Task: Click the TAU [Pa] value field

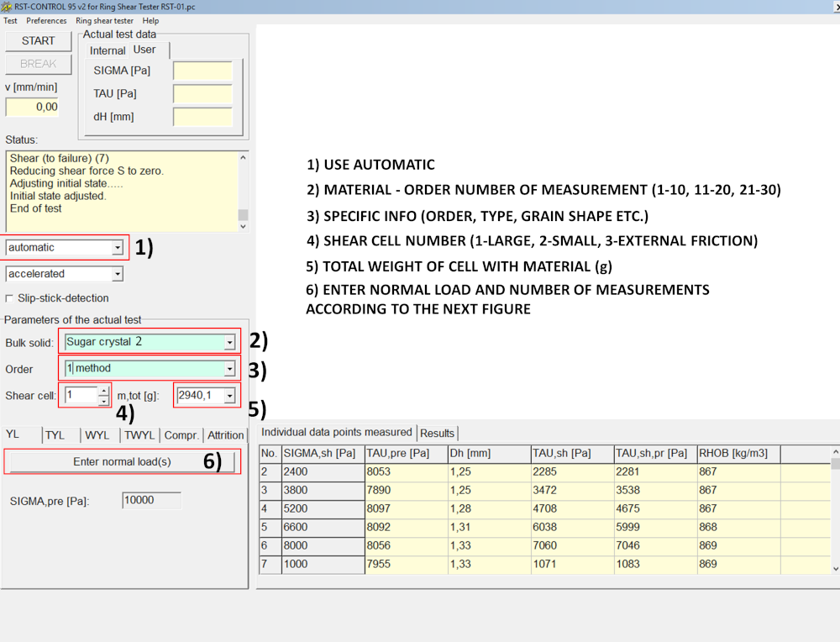Action: click(202, 94)
